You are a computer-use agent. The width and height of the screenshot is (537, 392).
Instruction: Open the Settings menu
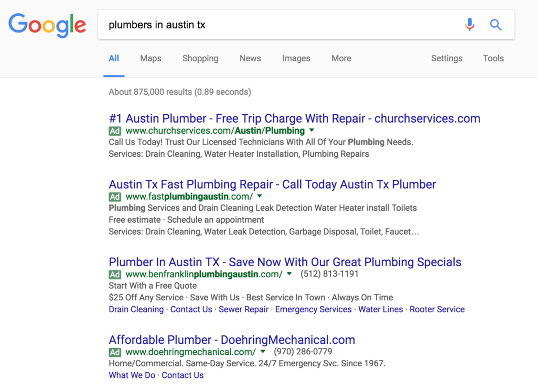[447, 59]
